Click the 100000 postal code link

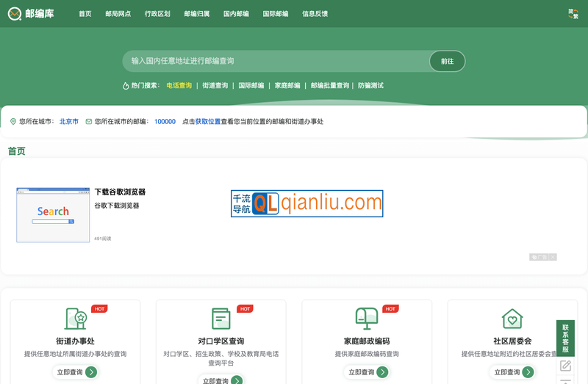pyautogui.click(x=165, y=122)
